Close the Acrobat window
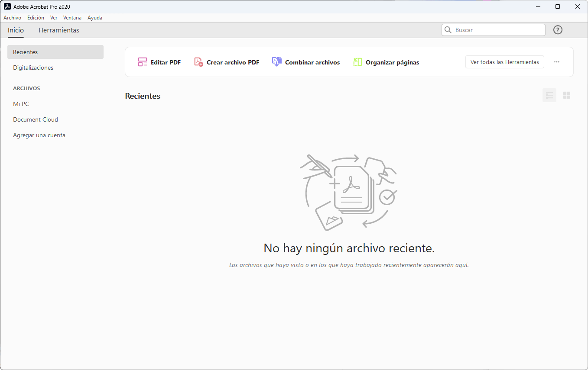 point(578,6)
